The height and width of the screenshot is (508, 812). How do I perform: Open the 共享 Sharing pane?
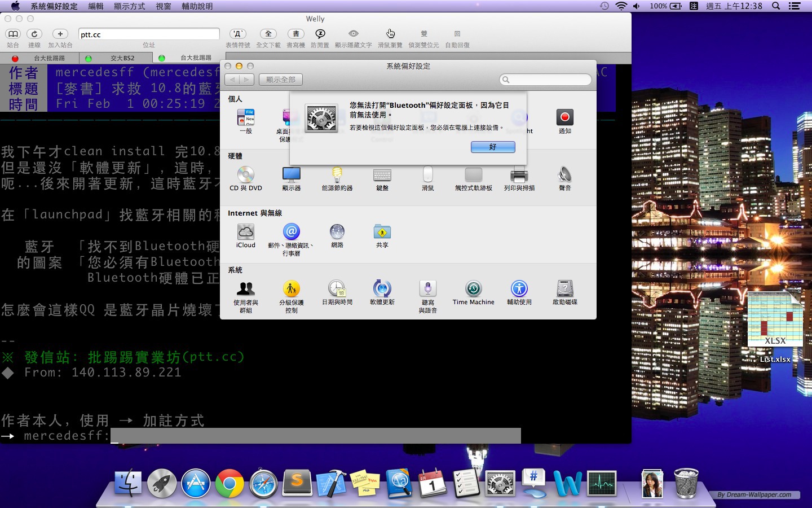pyautogui.click(x=382, y=235)
